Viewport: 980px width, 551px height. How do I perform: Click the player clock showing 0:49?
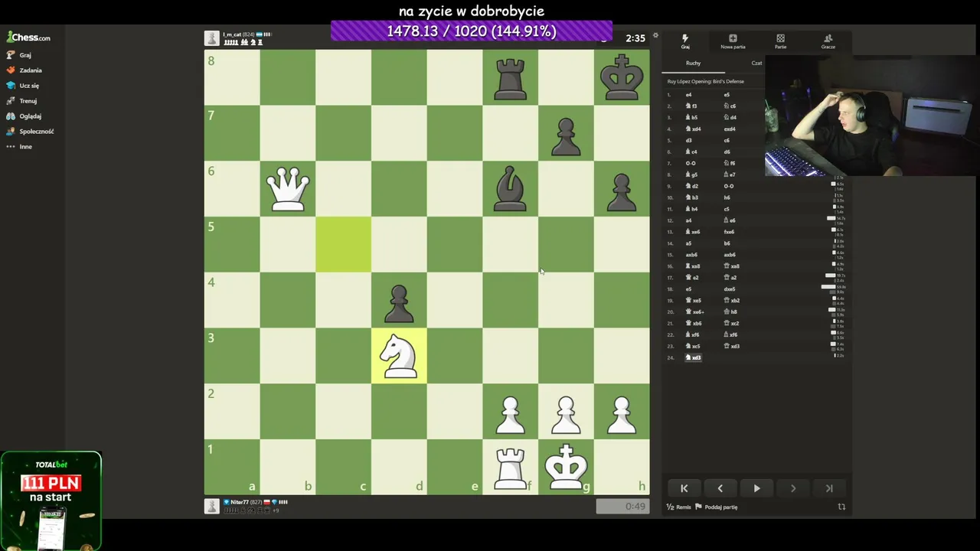623,506
